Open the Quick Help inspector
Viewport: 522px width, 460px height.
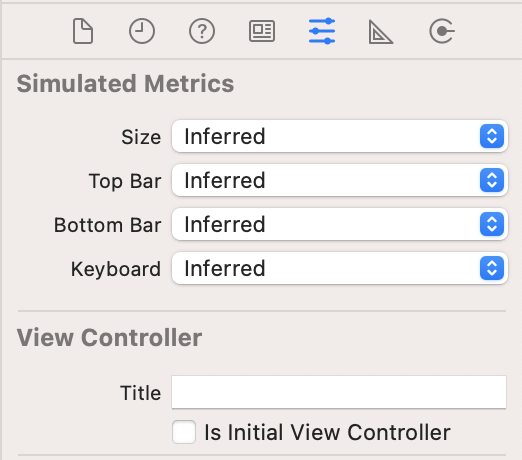pos(202,31)
